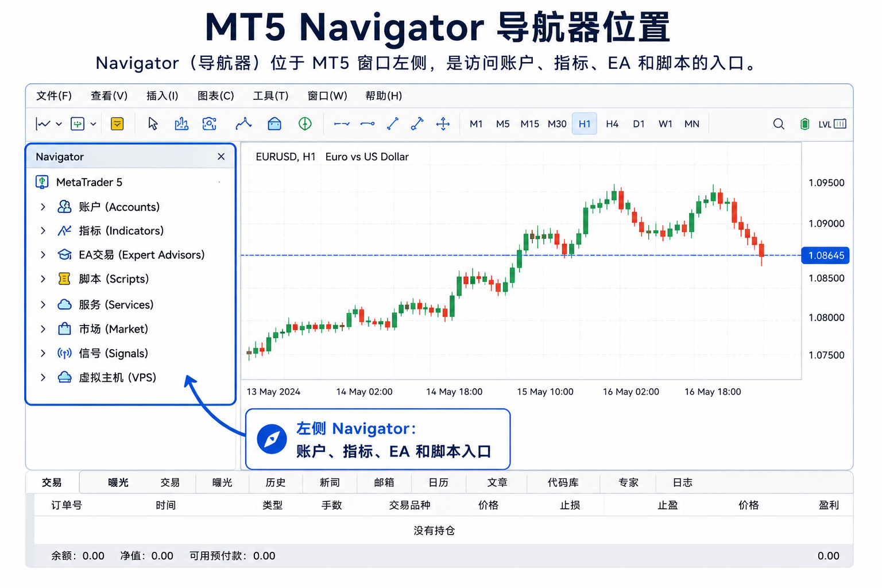Click the Market shopping bag icon
Image resolution: width=882 pixels, height=588 pixels.
[x=64, y=329]
